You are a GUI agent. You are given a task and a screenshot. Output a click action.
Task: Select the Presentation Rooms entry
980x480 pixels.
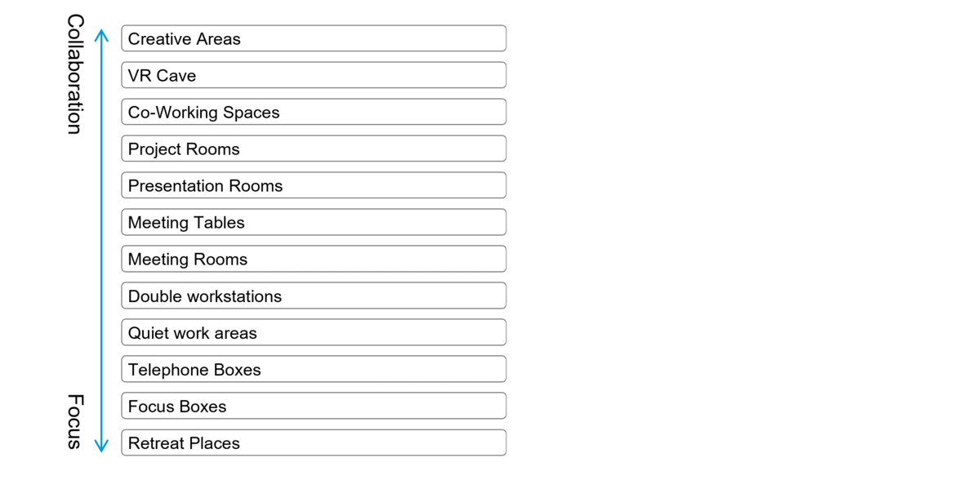coord(314,185)
